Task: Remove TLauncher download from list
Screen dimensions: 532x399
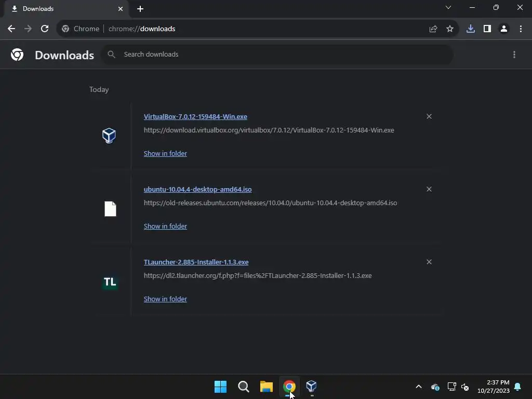Action: [x=429, y=262]
